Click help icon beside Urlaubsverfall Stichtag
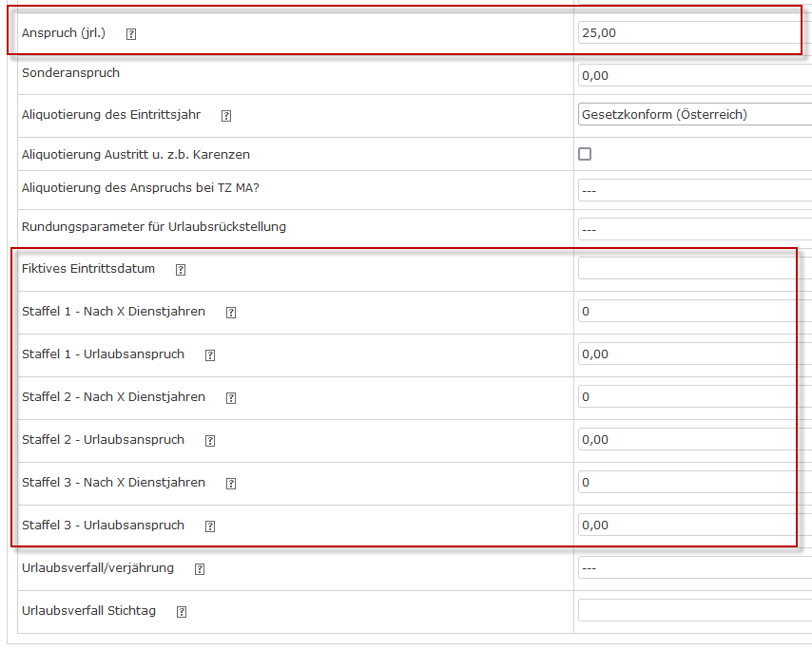 [182, 612]
